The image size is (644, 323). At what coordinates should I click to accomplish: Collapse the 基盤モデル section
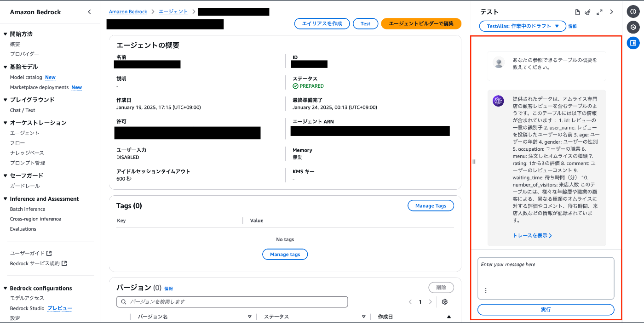click(x=5, y=67)
